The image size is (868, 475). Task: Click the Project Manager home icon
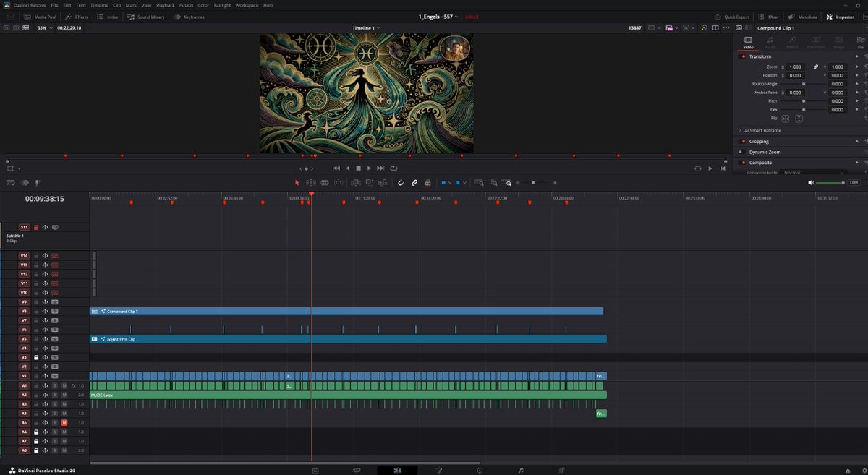point(848,471)
